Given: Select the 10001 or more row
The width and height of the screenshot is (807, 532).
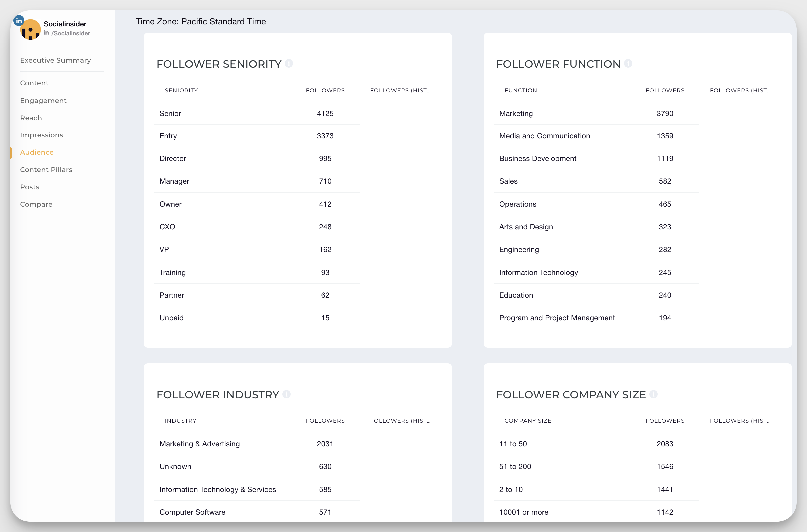Looking at the screenshot, I should (x=597, y=512).
